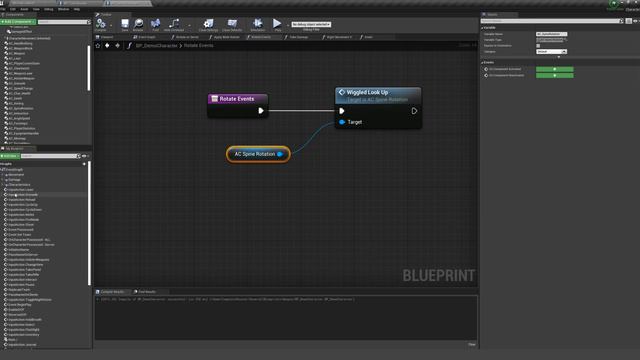Viewport: 640px width, 360px height.
Task: Open the File menu
Action: coord(3,9)
